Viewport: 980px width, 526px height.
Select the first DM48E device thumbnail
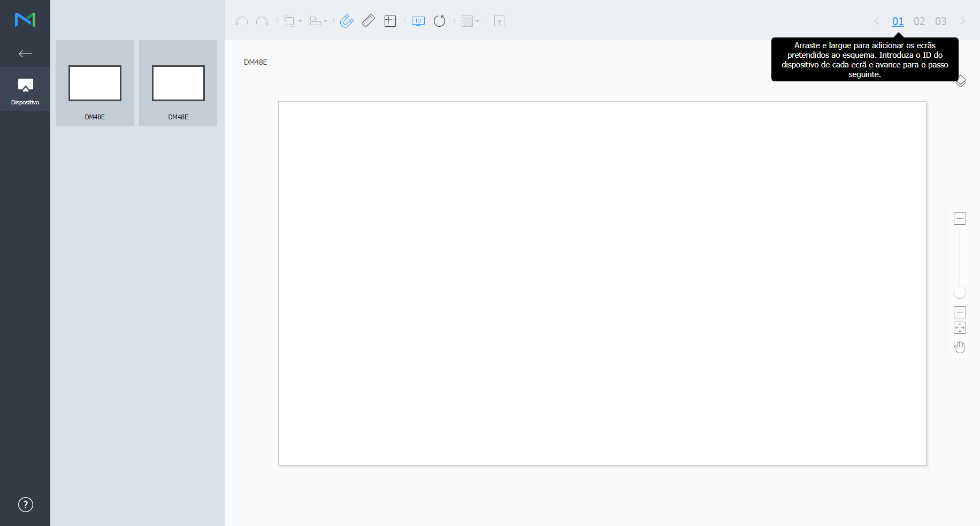click(95, 83)
